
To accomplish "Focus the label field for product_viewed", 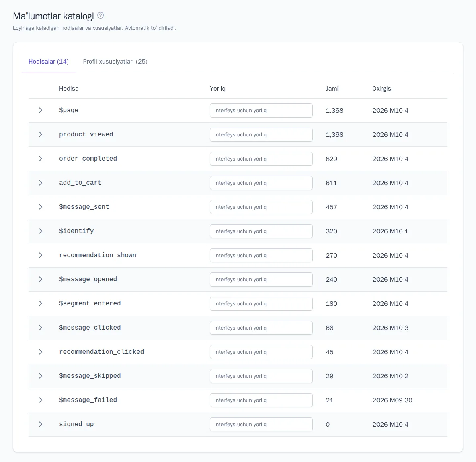I will tap(261, 135).
